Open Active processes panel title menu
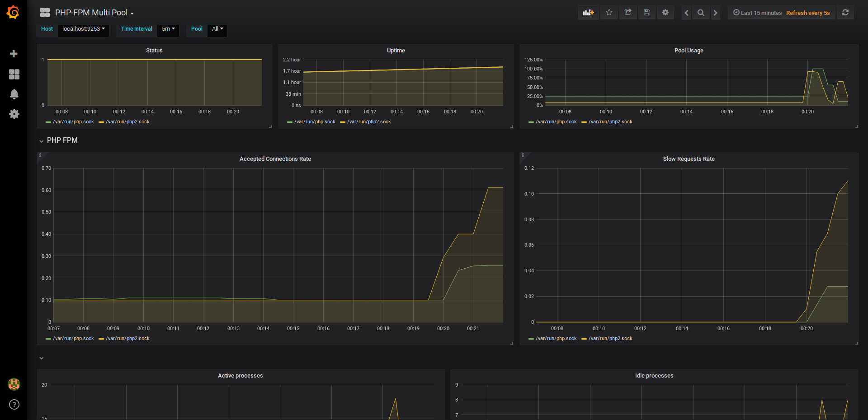Screen dimensions: 868x420 pyautogui.click(x=241, y=376)
